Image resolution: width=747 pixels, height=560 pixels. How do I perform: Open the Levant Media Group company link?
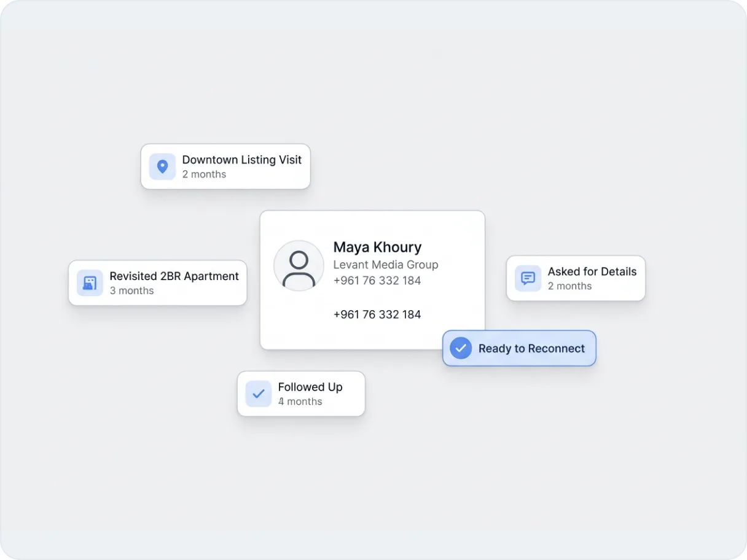(385, 265)
